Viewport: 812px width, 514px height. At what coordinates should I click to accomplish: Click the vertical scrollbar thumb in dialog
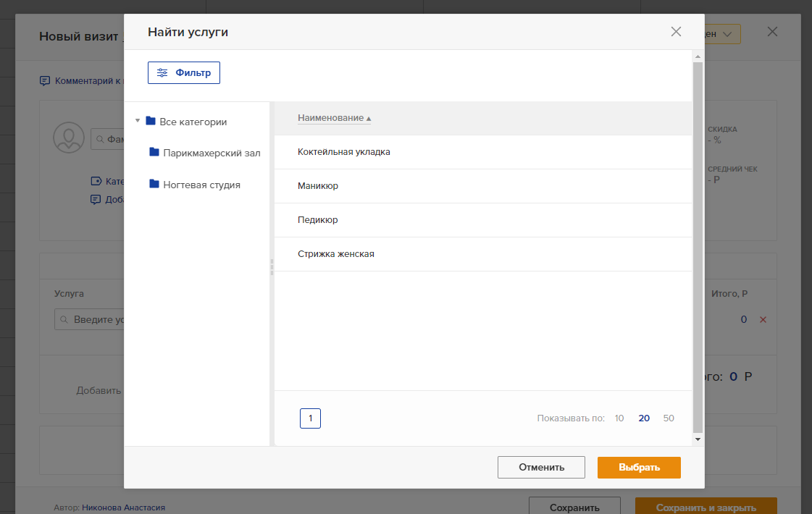click(698, 248)
